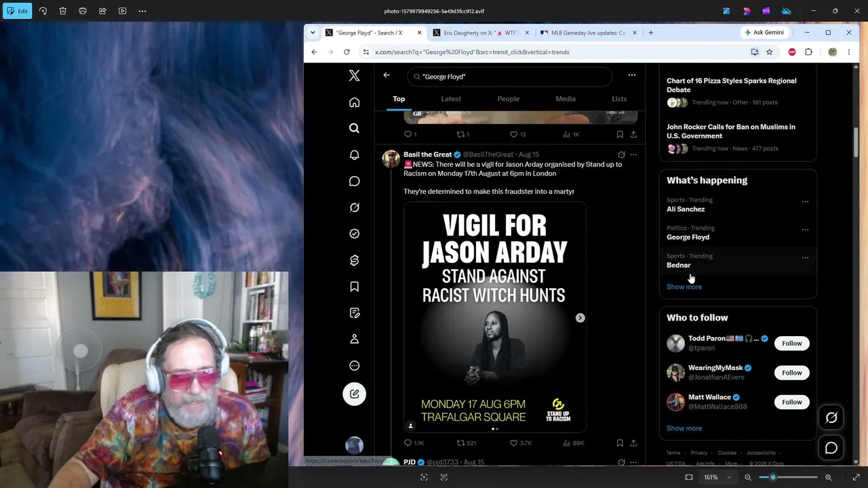The height and width of the screenshot is (488, 868).
Task: Open more options for Ali Sanchez trend
Action: pos(805,201)
